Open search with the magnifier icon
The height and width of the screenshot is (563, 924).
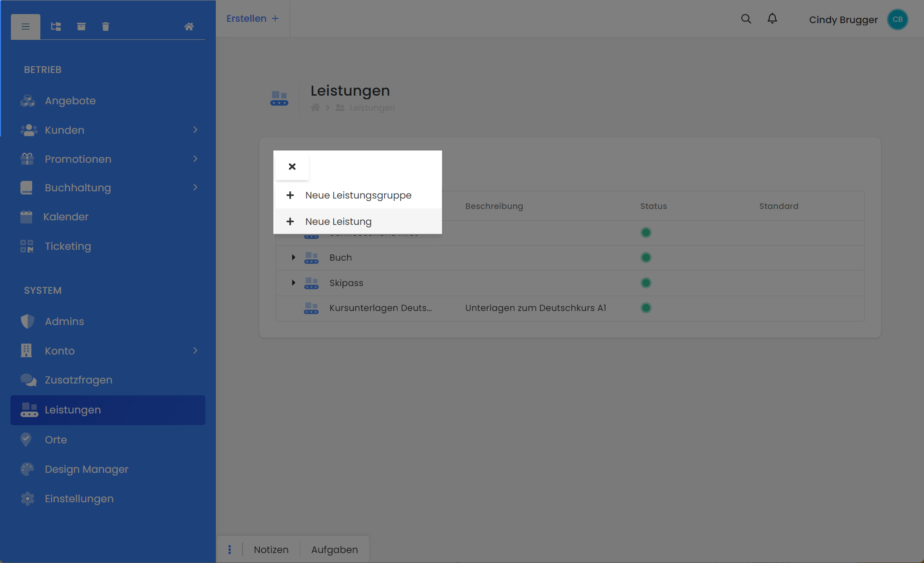(x=746, y=19)
